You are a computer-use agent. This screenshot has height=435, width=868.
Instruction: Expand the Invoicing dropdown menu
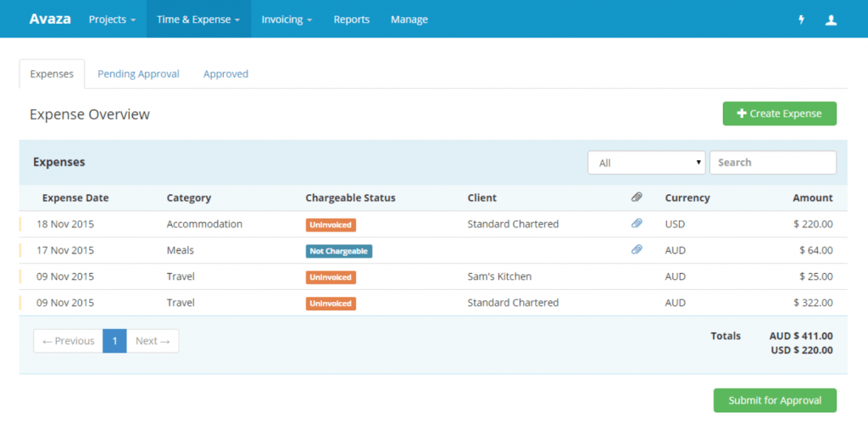click(287, 20)
